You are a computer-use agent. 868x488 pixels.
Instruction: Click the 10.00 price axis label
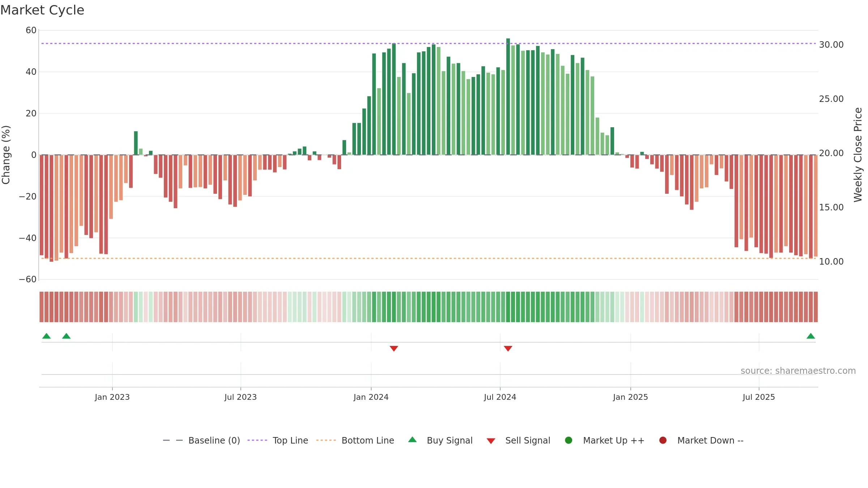coord(831,261)
